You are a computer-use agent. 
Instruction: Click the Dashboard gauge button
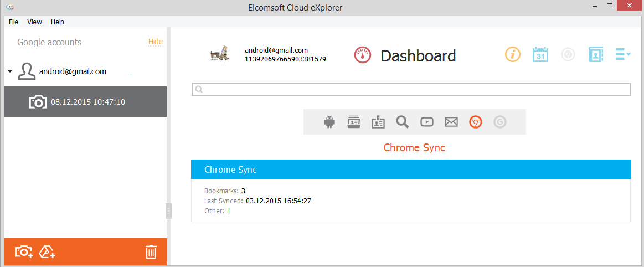363,55
